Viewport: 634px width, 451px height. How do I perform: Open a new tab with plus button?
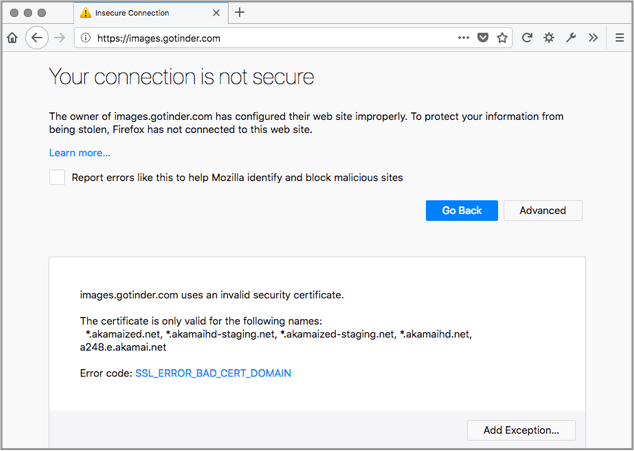click(240, 13)
